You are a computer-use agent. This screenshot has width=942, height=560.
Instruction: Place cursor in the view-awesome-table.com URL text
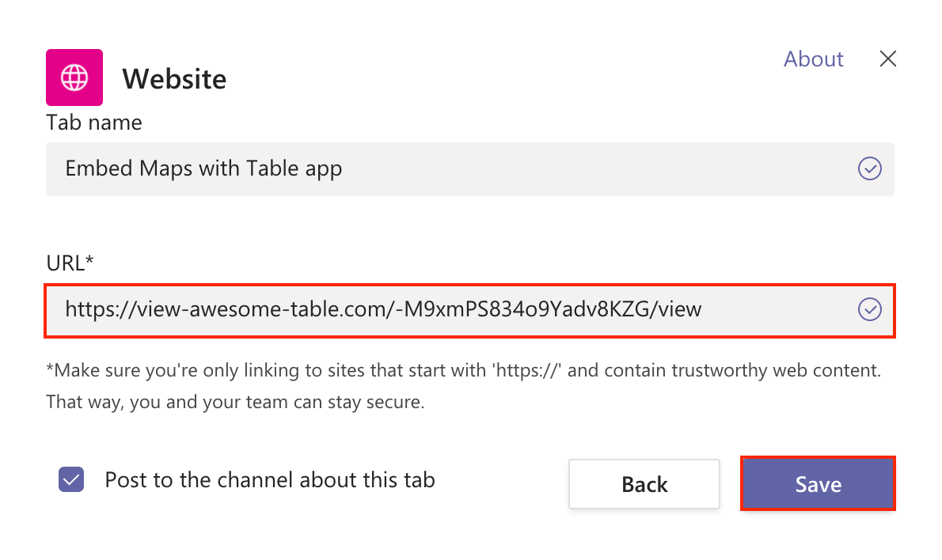click(x=383, y=310)
